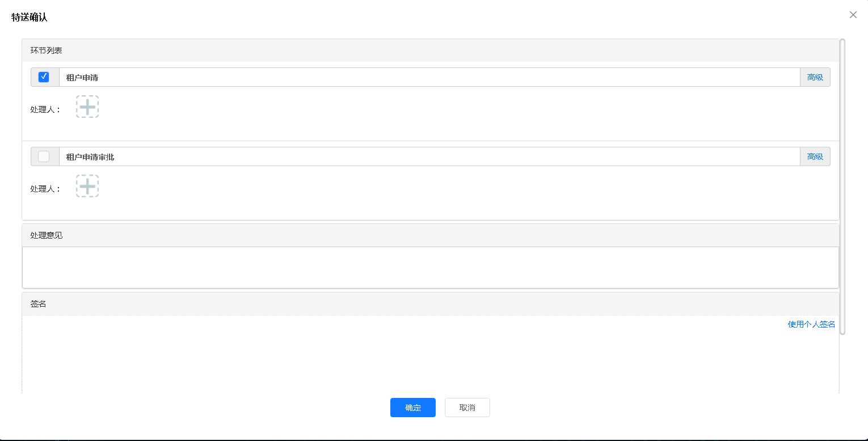Screen dimensions: 868x441
Task: Uncheck the 租户申请 checkbox
Action: click(44, 77)
